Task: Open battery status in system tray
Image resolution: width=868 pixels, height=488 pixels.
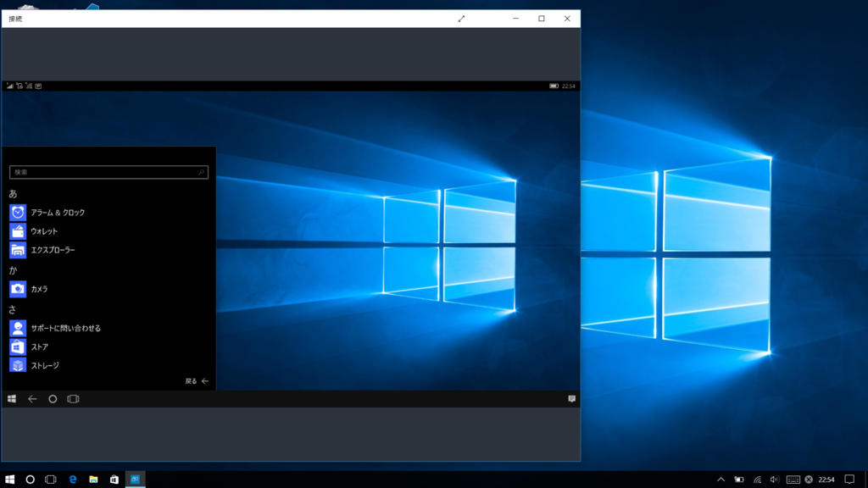Action: tap(739, 480)
